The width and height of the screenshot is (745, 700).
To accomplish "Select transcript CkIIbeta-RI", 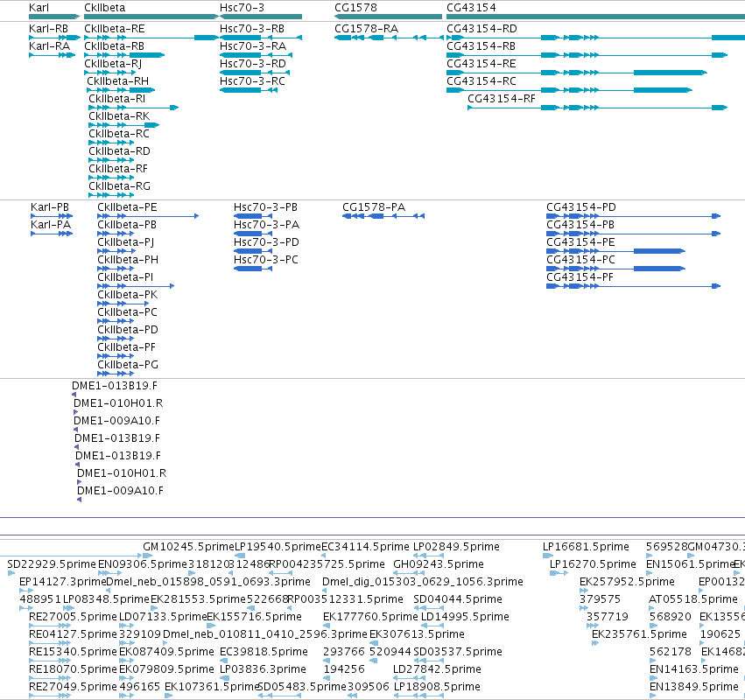I will point(134,108).
